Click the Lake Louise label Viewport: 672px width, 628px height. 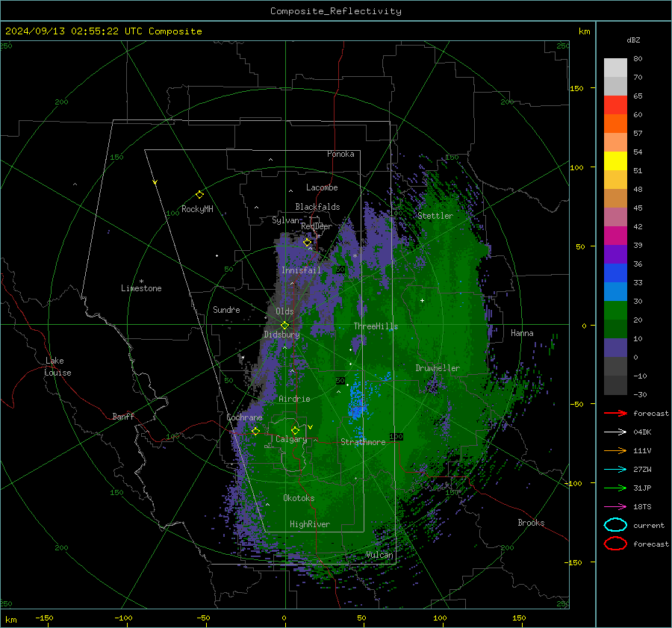[x=57, y=367]
